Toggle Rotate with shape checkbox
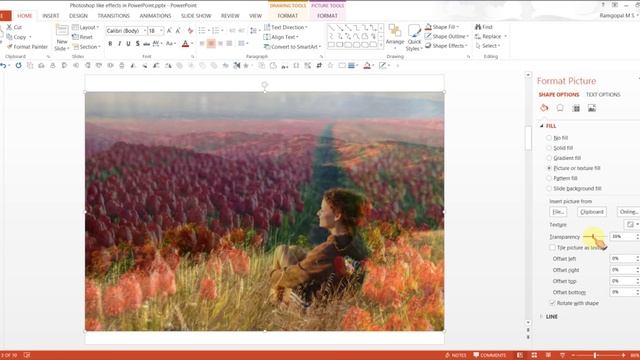The height and width of the screenshot is (360, 640). pyautogui.click(x=552, y=303)
